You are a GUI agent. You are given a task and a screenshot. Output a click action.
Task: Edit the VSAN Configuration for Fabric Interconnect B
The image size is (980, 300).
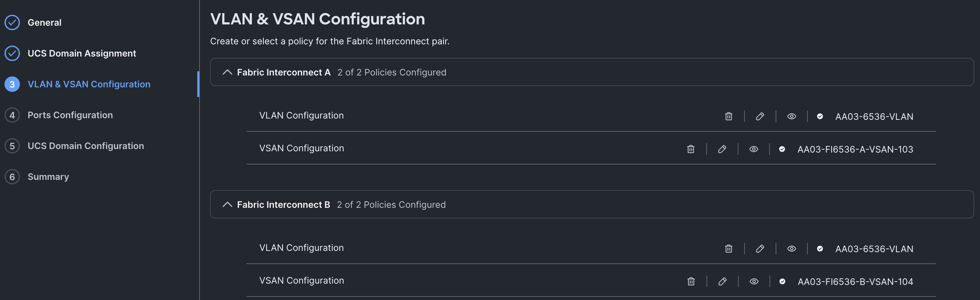[722, 281]
